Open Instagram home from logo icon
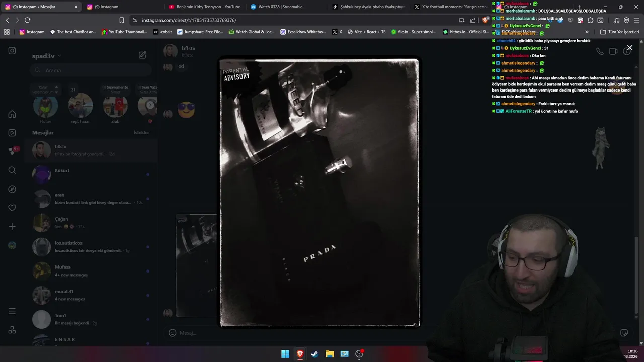This screenshot has width=644, height=362. tap(12, 51)
